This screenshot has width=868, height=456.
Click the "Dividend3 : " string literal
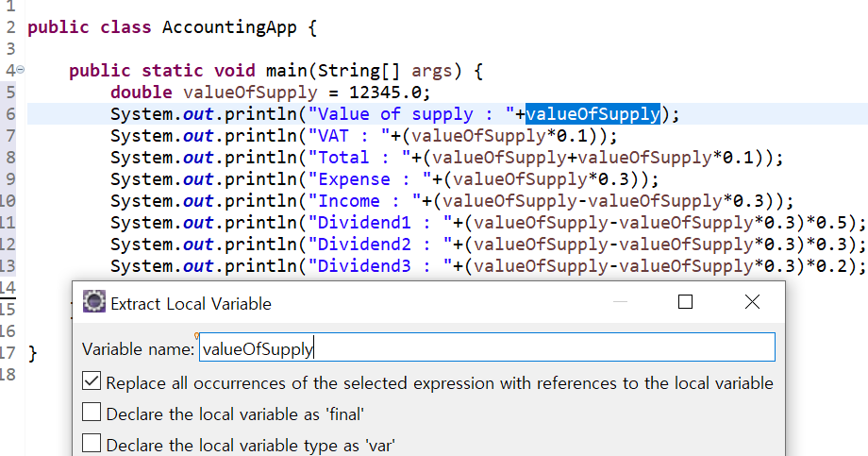point(381,265)
